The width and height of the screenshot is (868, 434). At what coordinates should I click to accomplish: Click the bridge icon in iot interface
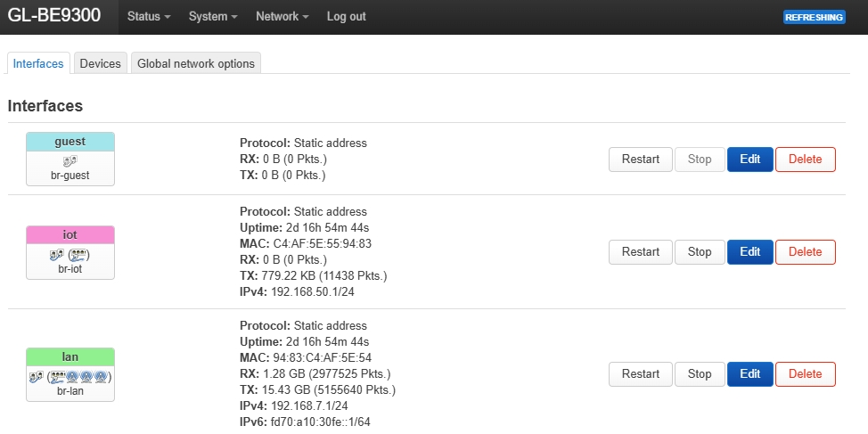point(57,255)
